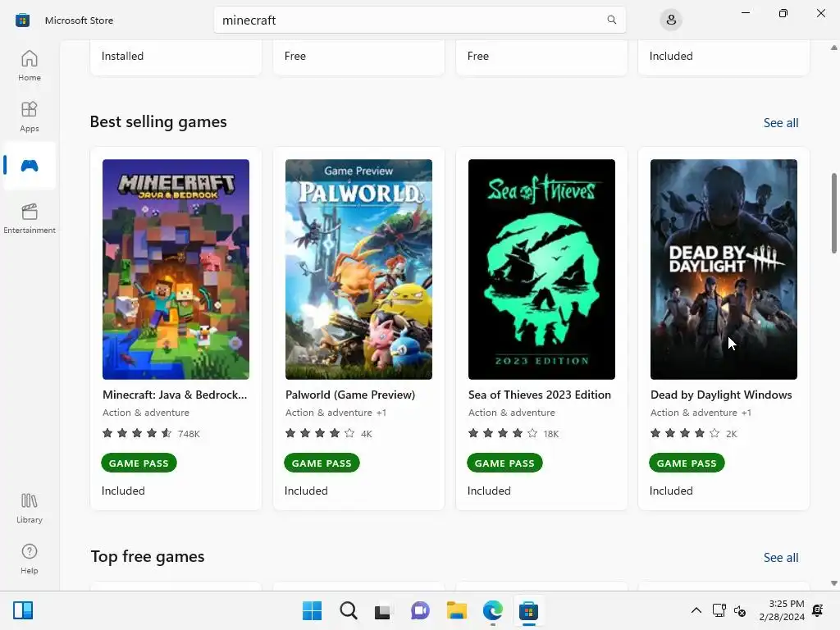
Task: Open the Palworld game cover art
Action: pos(358,269)
